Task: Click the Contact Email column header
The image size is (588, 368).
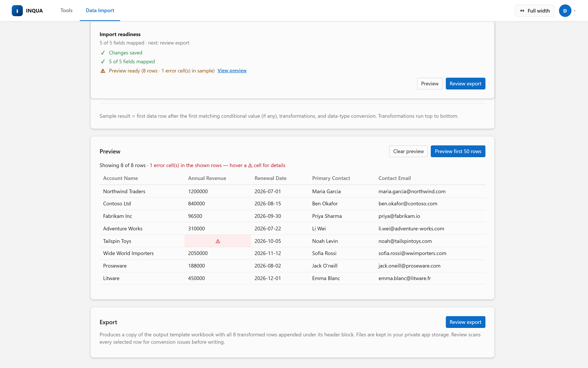Action: [394, 178]
